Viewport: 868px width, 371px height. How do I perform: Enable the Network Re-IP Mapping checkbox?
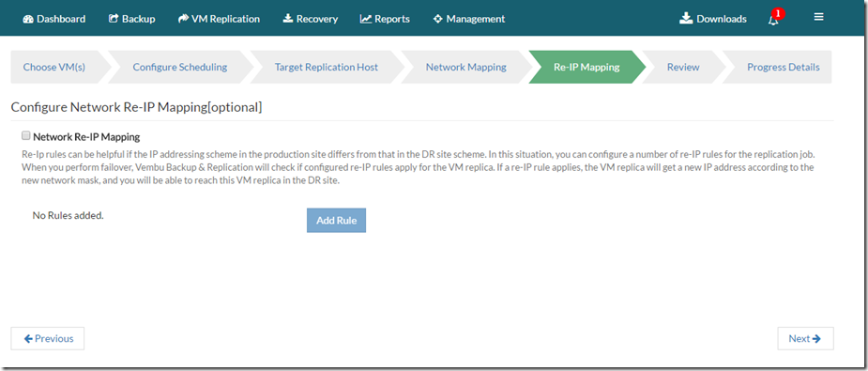tap(25, 135)
